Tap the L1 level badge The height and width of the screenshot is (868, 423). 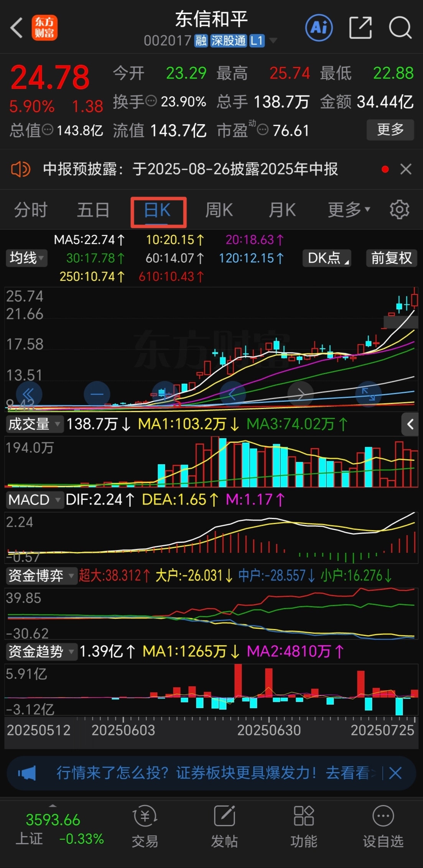coord(257,40)
